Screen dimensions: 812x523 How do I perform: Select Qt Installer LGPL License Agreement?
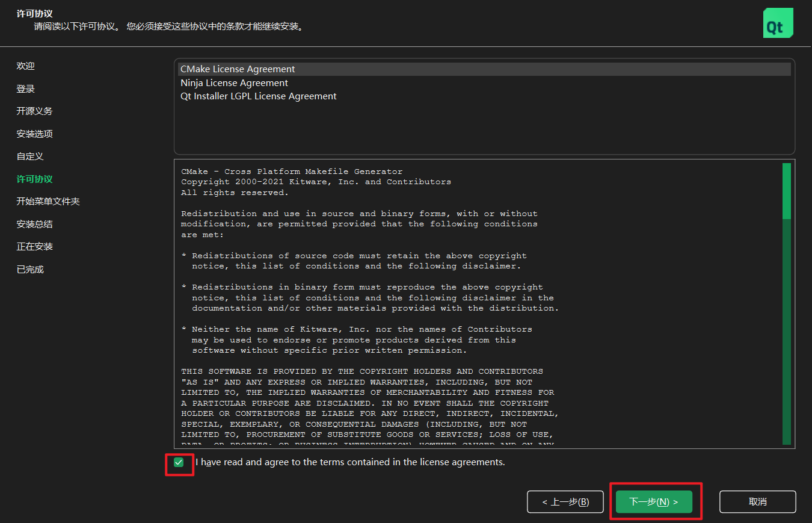coord(484,96)
